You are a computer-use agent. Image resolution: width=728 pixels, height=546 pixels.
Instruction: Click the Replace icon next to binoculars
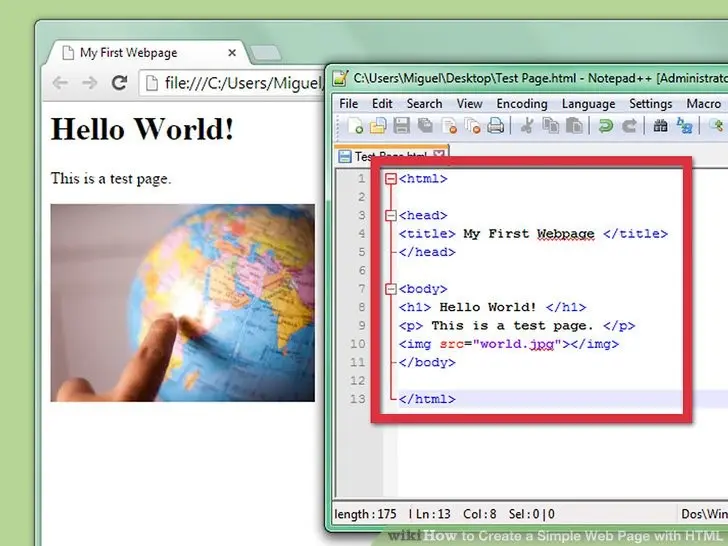pos(684,125)
